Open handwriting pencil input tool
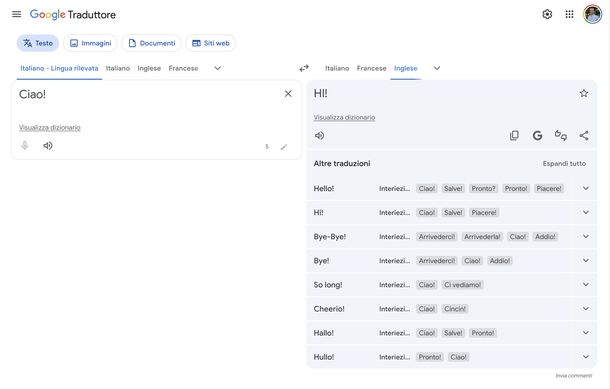610x389 pixels. pyautogui.click(x=284, y=147)
